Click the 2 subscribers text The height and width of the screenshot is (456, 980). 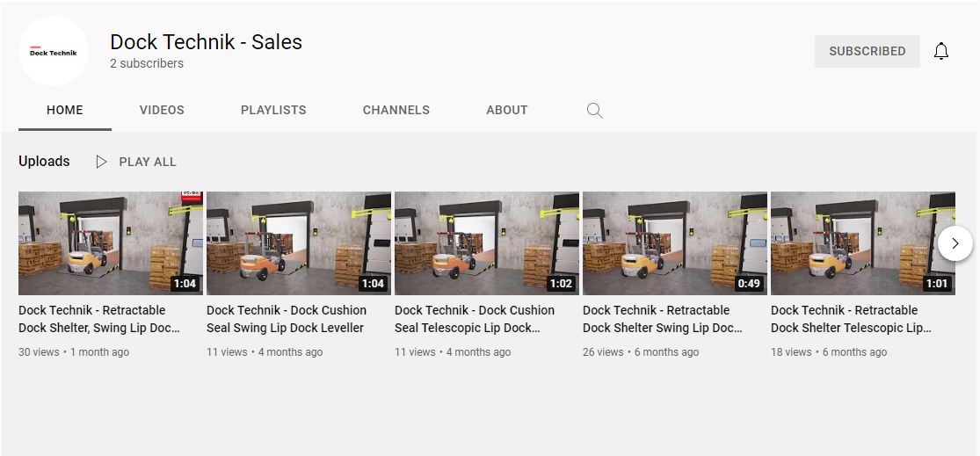coord(147,64)
